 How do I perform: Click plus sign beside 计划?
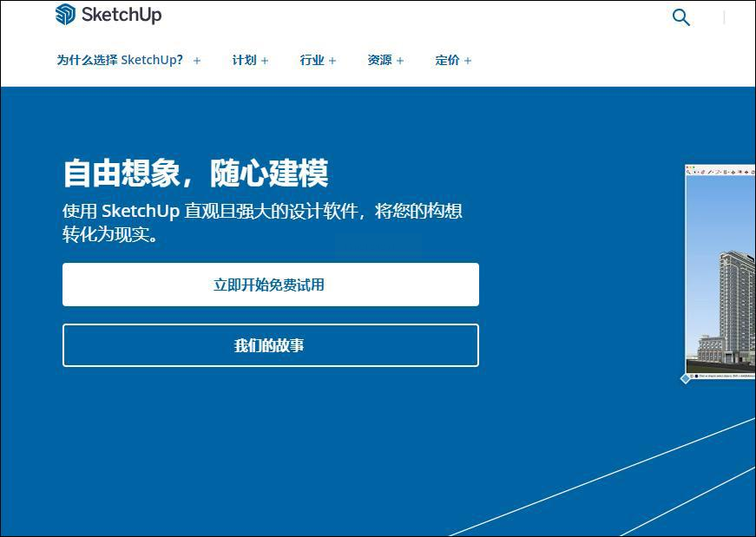pos(264,61)
